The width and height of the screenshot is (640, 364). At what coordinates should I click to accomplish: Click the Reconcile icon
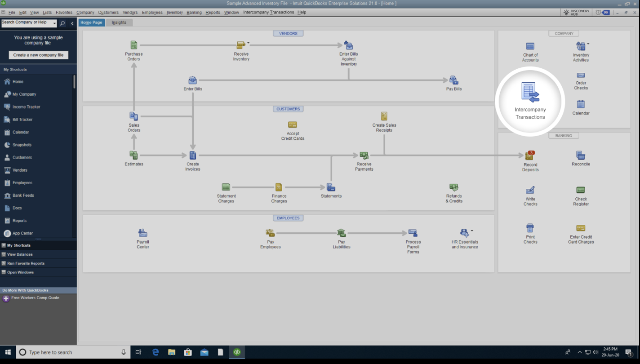(x=581, y=155)
